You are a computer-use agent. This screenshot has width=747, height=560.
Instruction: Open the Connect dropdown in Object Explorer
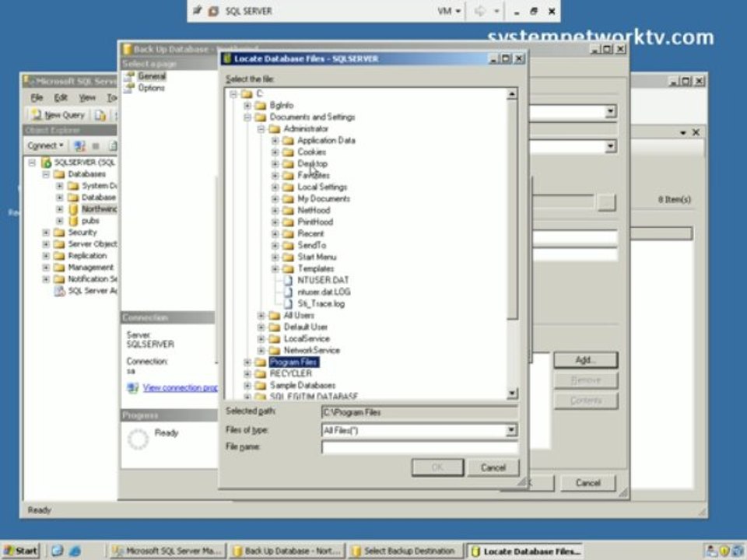[x=45, y=145]
